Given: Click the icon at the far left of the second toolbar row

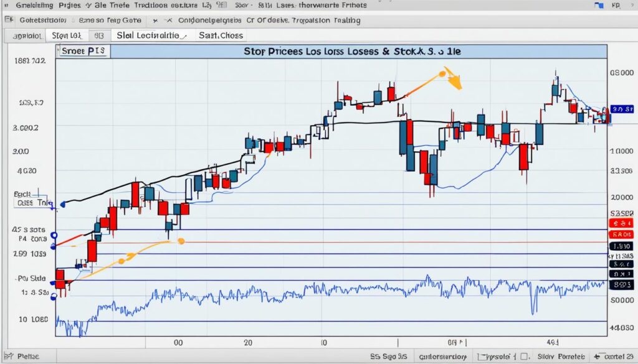Looking at the screenshot, I should tap(9, 19).
